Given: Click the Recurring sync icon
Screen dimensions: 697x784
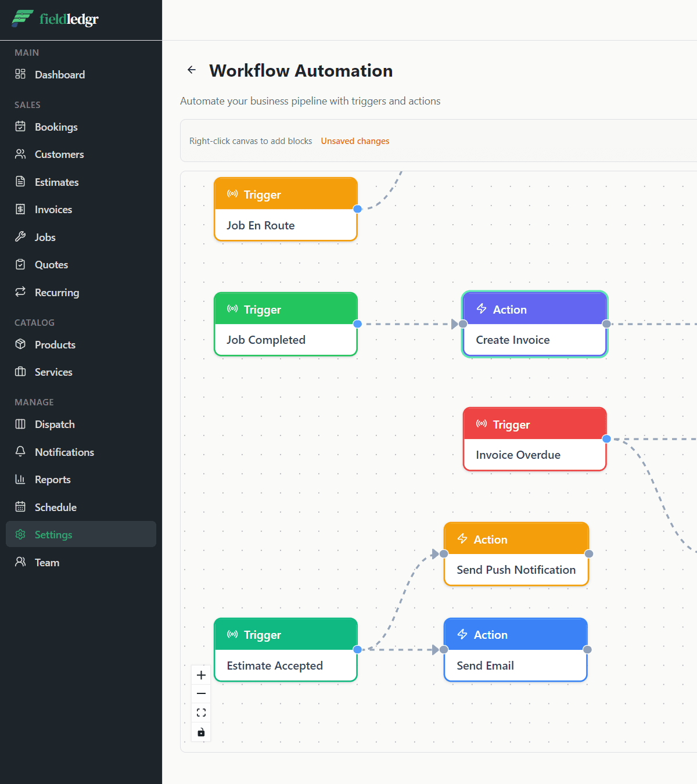Looking at the screenshot, I should [20, 292].
